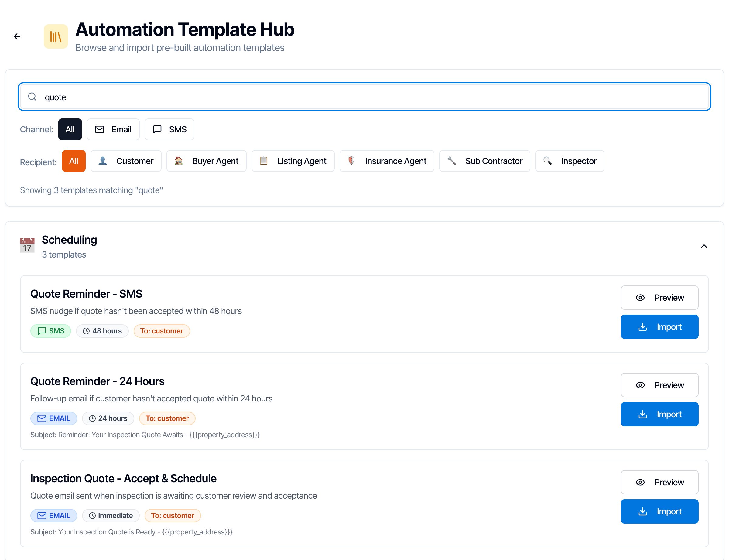Open the Quote Reminder - 24 Hours title
This screenshot has width=729, height=560.
pyautogui.click(x=97, y=381)
